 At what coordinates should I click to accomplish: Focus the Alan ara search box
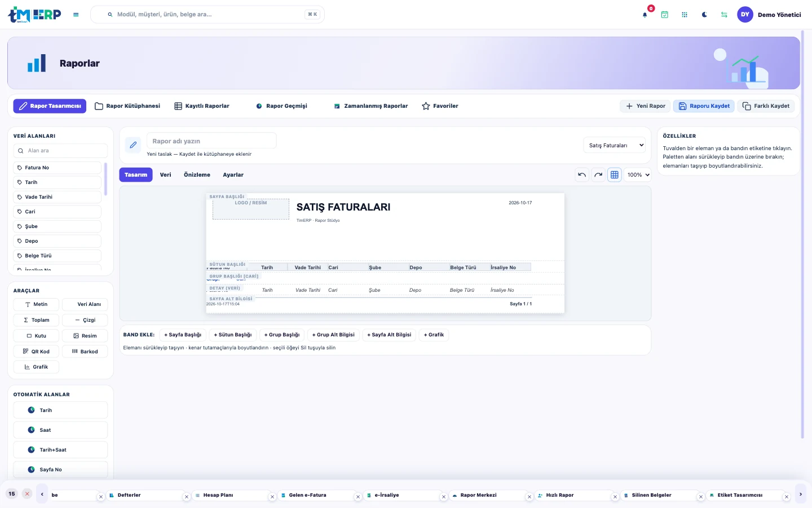(60, 151)
